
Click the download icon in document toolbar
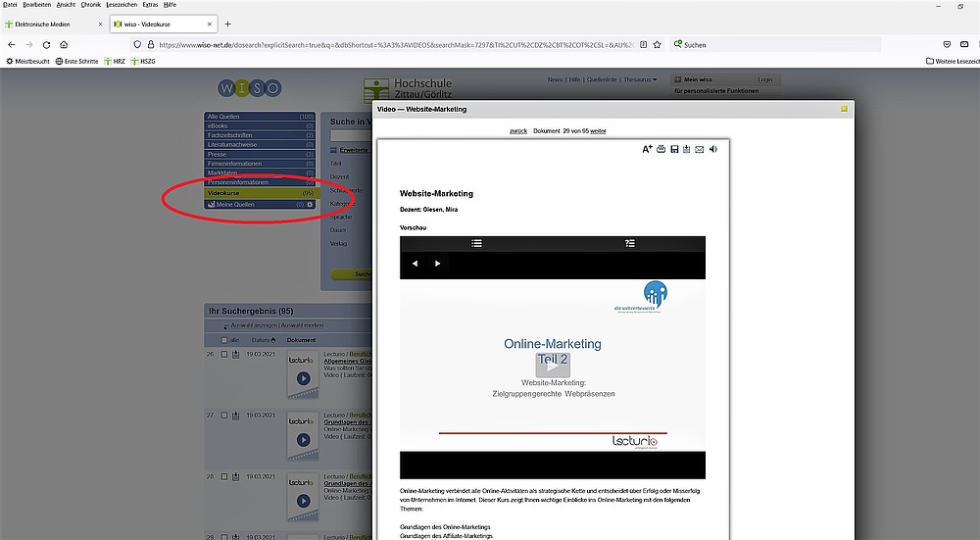(x=687, y=149)
